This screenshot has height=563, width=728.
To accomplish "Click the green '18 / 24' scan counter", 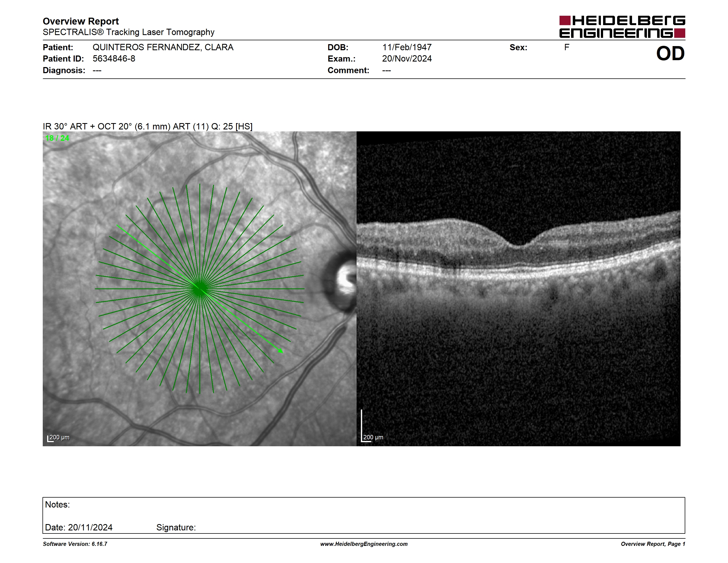I will click(x=57, y=138).
